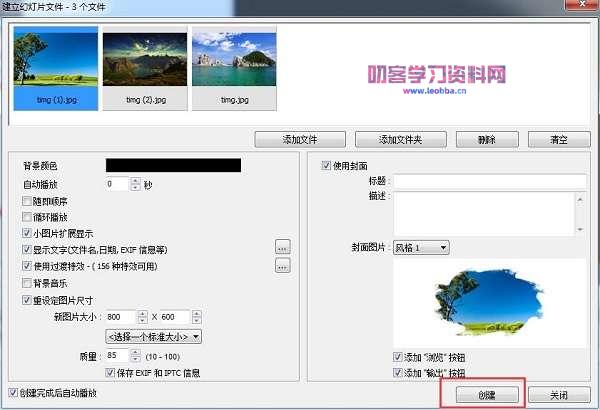Toggle the 显示文字 checkbox
The width and height of the screenshot is (600, 410).
(x=27, y=250)
